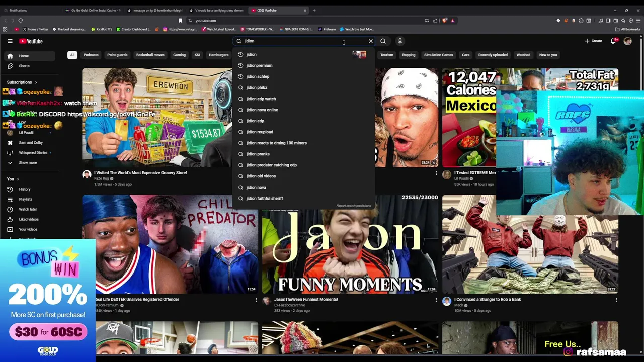The height and width of the screenshot is (362, 644).
Task: Open the 'KickBot TTS' bookmark
Action: tap(102, 29)
